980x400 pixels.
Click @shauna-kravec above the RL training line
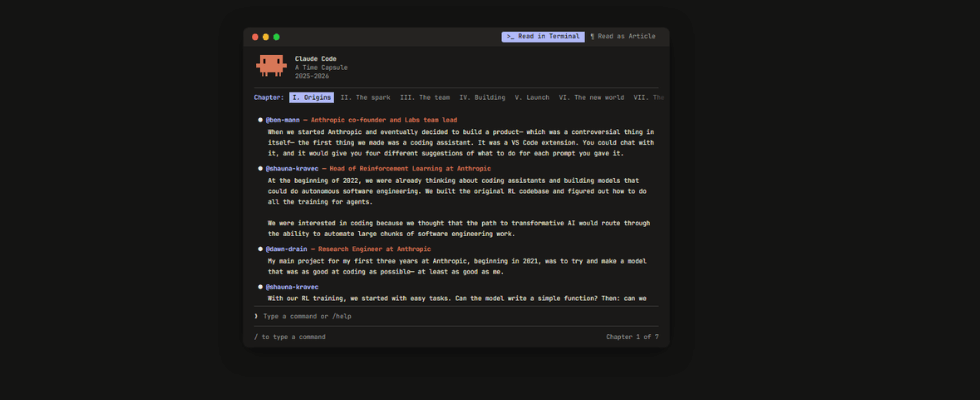coord(292,287)
